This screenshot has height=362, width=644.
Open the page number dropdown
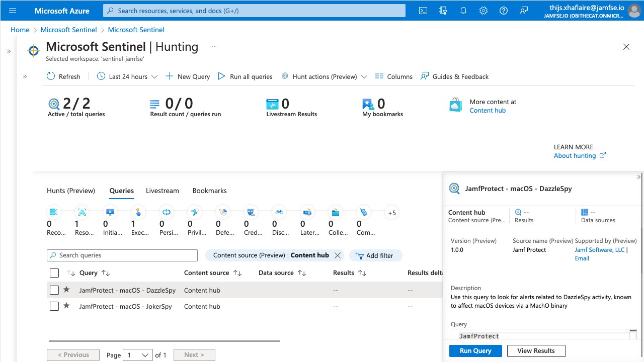point(138,355)
